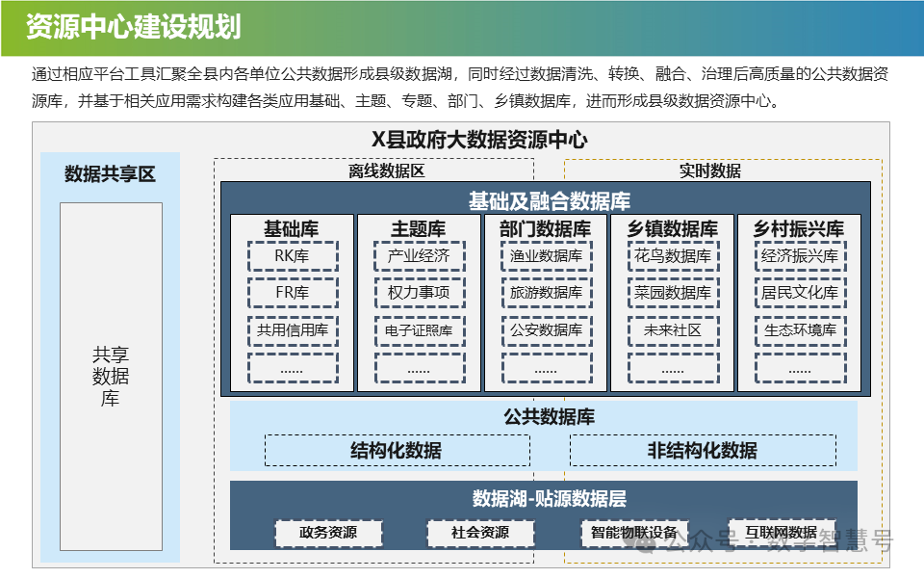The width and height of the screenshot is (924, 578).
Task: Select the 智能物联设备 box
Action: point(633,531)
